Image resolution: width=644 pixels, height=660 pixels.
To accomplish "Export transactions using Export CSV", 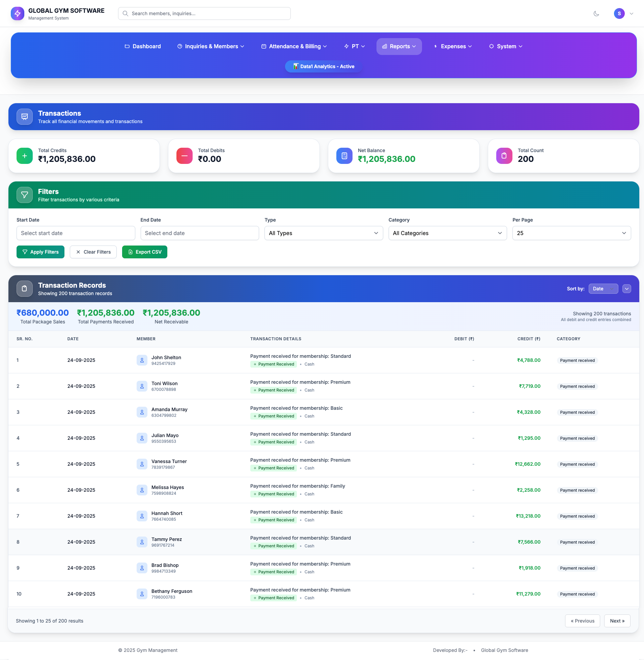I will tap(144, 252).
